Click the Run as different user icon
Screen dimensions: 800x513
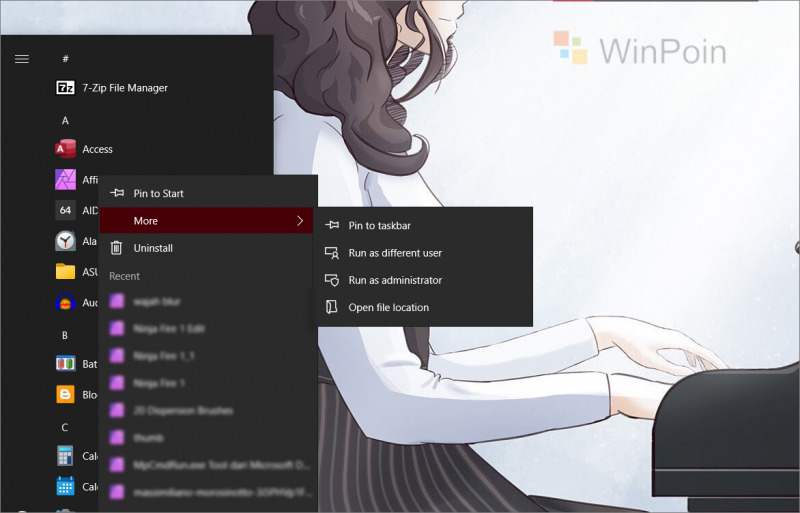click(332, 253)
